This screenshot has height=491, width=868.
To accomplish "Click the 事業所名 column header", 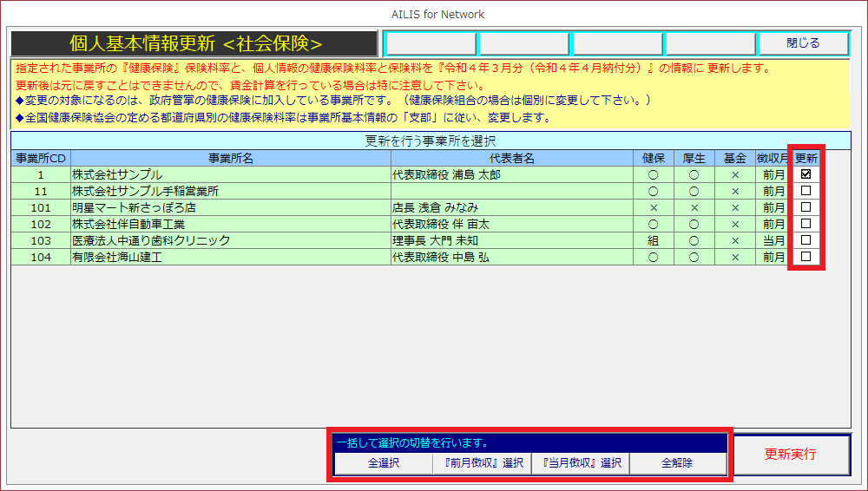I will pyautogui.click(x=231, y=158).
